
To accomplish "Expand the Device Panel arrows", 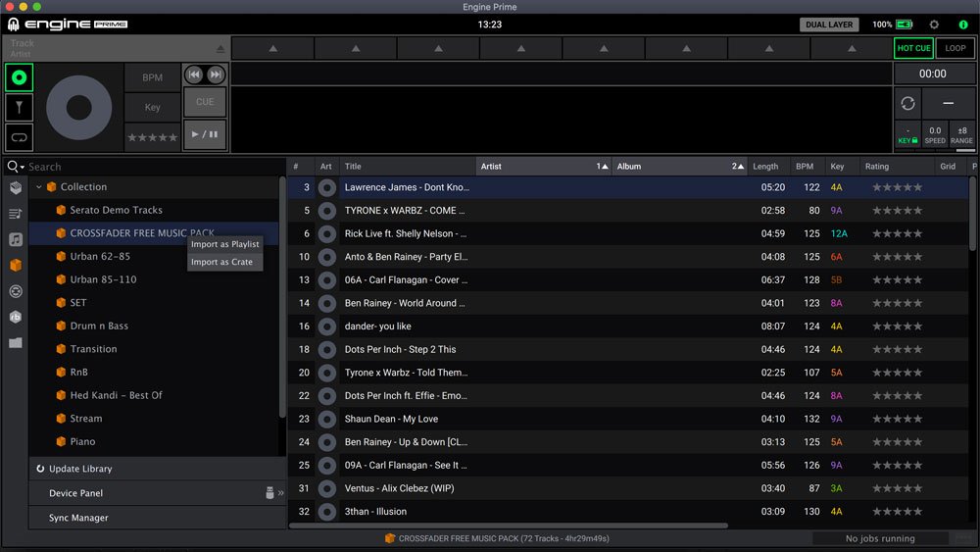I will point(280,493).
